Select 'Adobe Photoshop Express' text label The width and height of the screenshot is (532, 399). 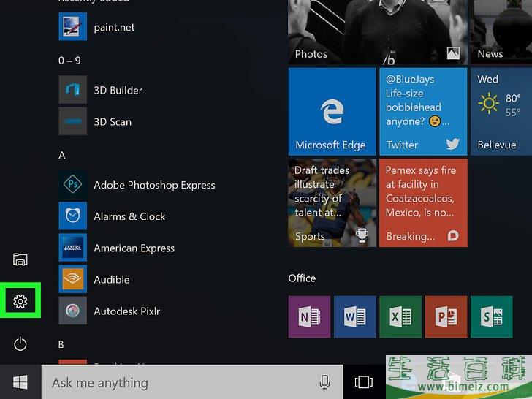pos(154,186)
